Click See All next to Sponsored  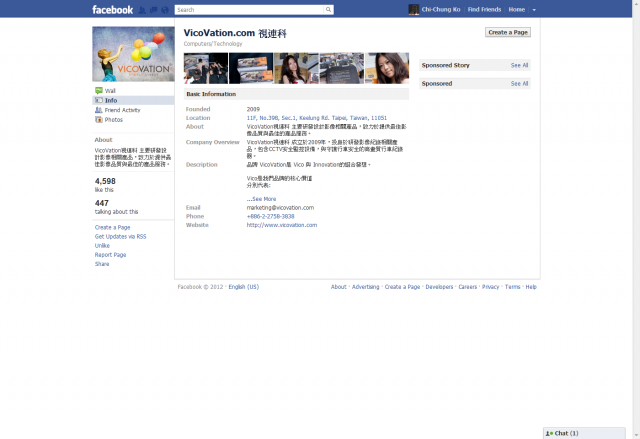519,84
